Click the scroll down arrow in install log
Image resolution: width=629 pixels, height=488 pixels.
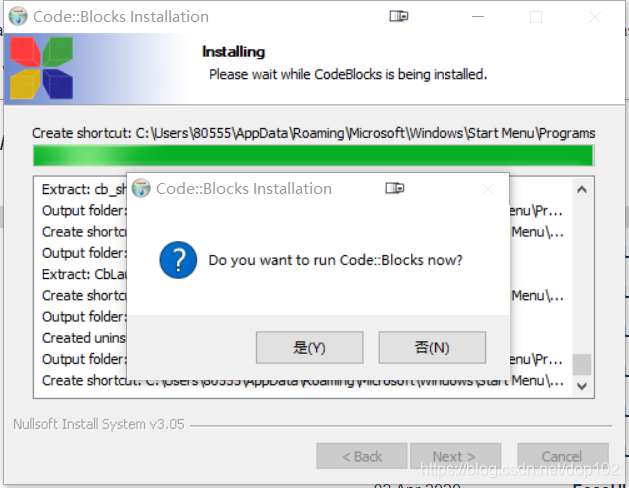click(582, 386)
